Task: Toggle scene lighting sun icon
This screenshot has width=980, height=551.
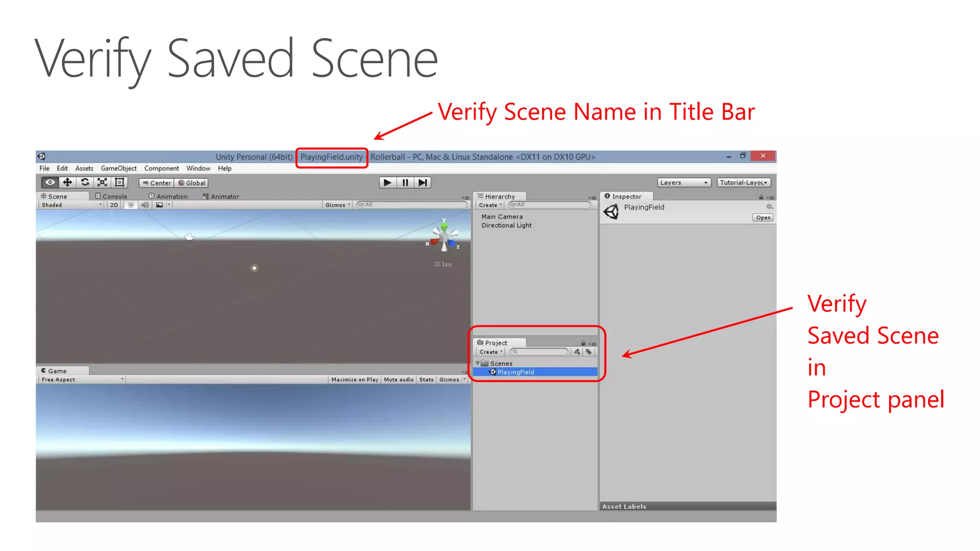Action: tap(131, 205)
